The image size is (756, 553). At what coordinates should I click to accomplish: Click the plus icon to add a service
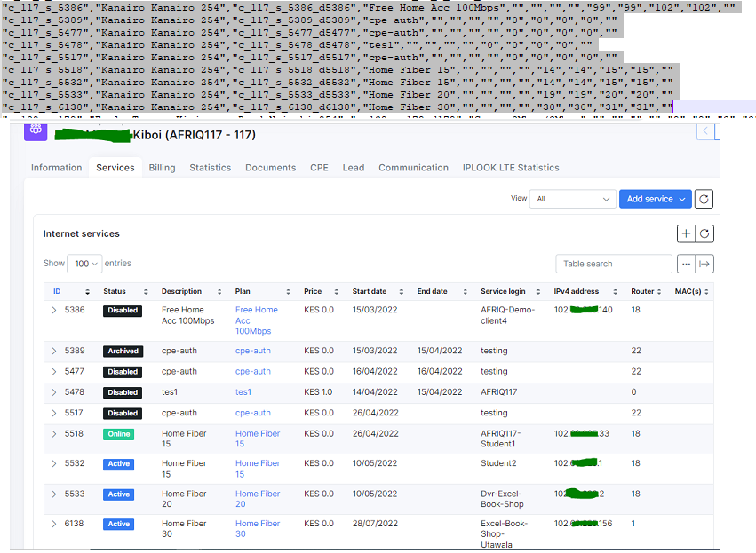(x=684, y=233)
